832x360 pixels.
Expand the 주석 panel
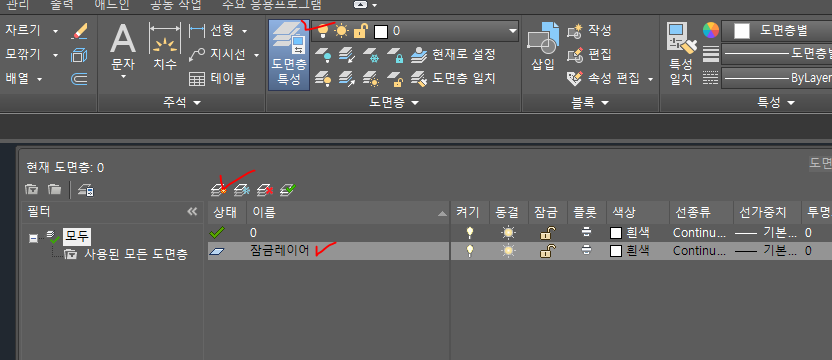[x=182, y=102]
